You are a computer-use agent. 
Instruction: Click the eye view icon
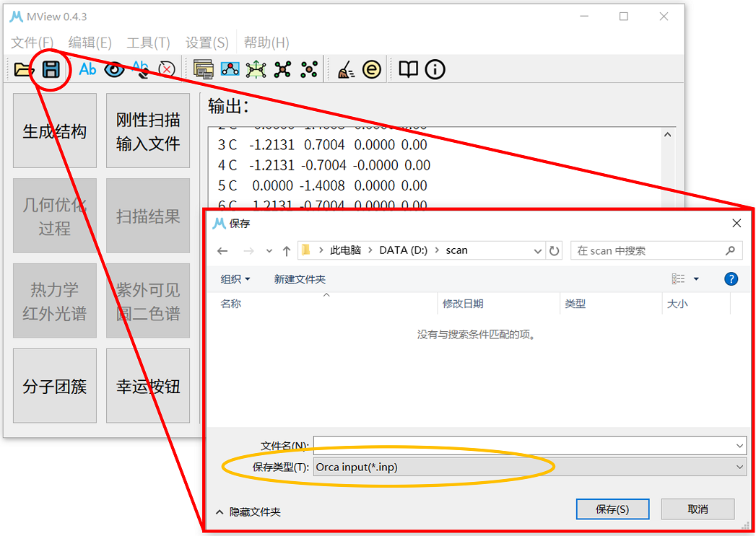click(114, 69)
